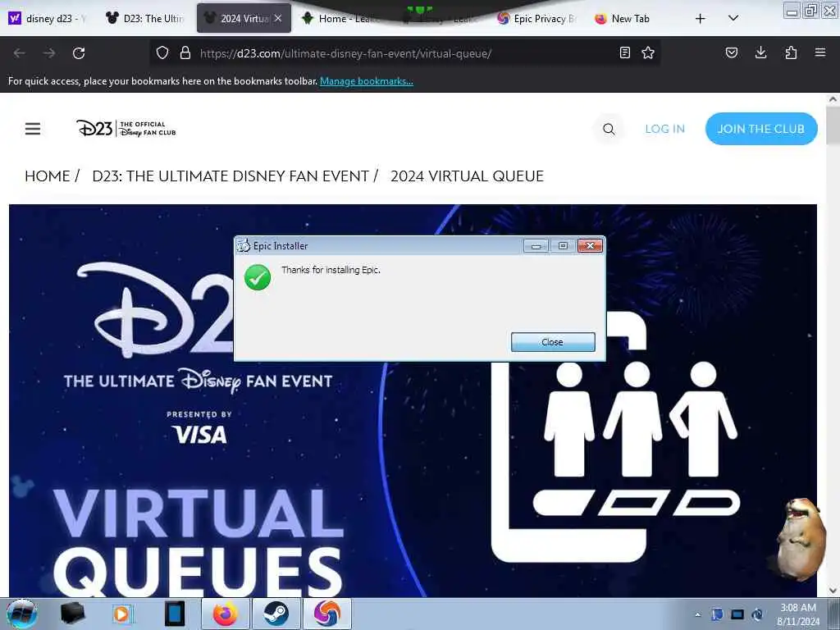Open the Firefox application menu
The width and height of the screenshot is (840, 630).
[x=820, y=52]
